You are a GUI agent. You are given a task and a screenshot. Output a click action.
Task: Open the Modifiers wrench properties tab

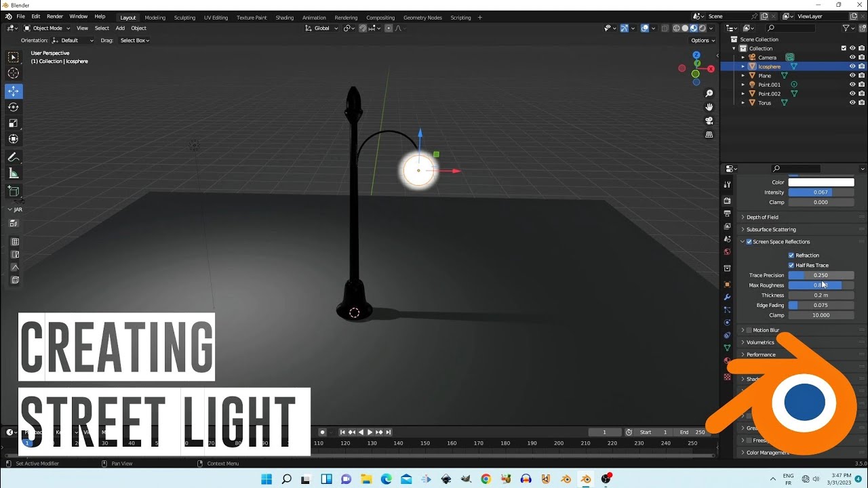click(x=727, y=298)
